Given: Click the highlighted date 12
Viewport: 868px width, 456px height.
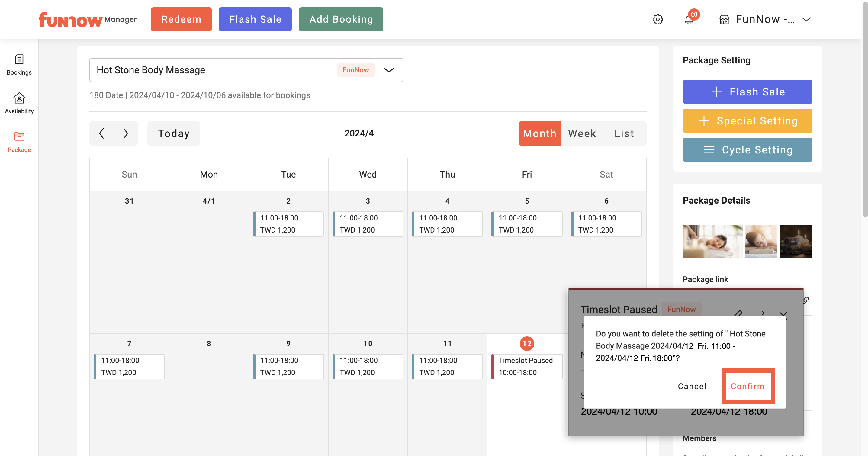Looking at the screenshot, I should pyautogui.click(x=527, y=343).
